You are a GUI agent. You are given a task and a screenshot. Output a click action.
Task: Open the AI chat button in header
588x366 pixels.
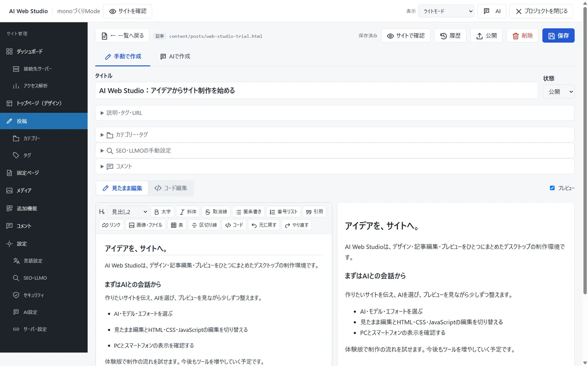point(492,11)
